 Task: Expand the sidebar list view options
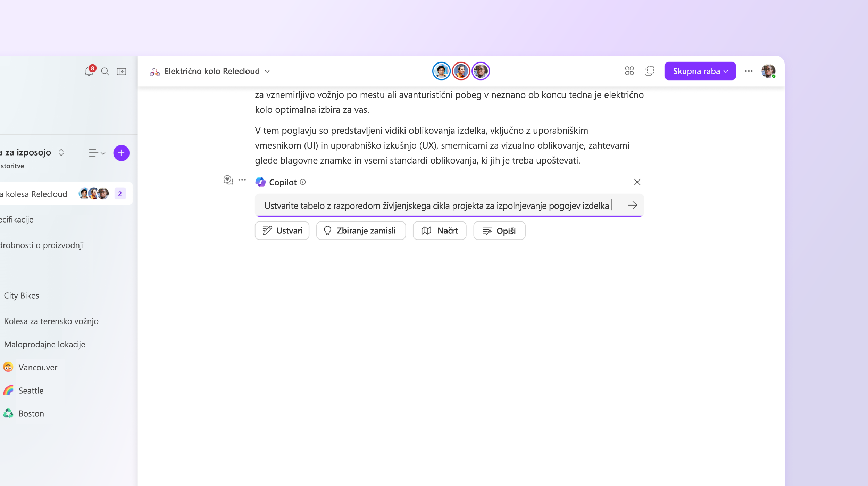coord(95,153)
